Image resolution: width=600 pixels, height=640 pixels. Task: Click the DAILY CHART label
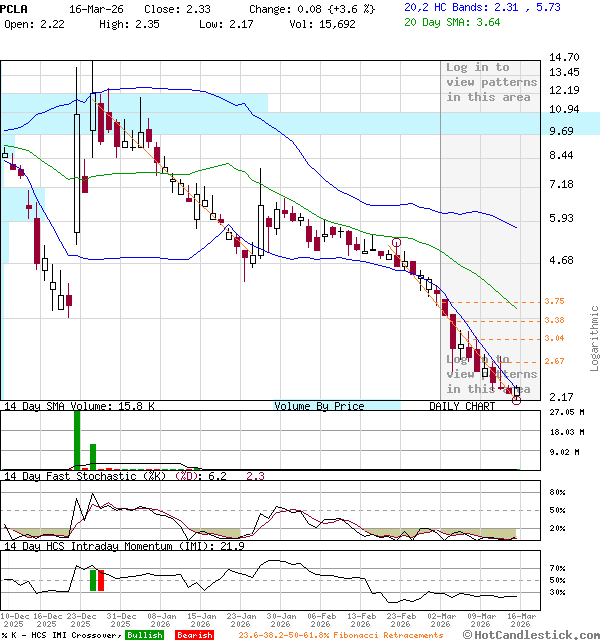(x=462, y=406)
